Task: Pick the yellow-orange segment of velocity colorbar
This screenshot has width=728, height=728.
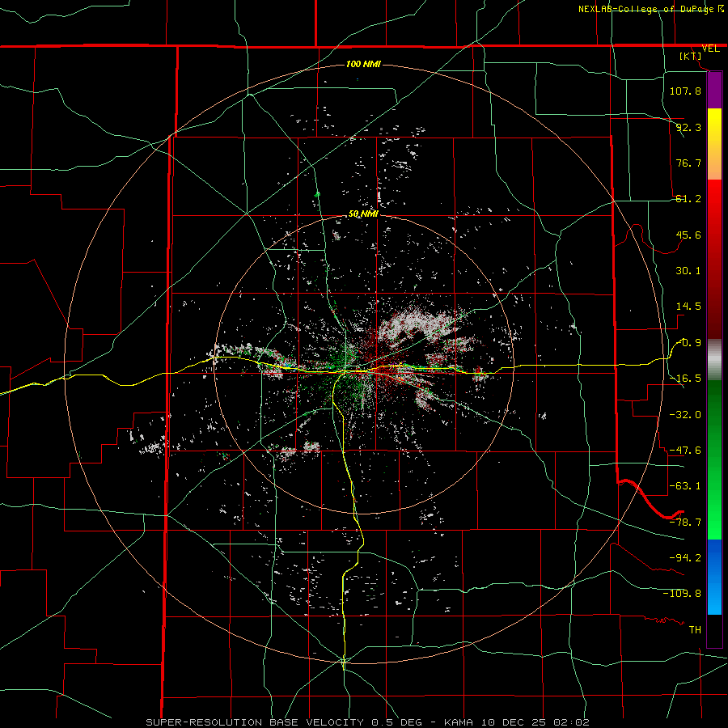Action: point(714,144)
